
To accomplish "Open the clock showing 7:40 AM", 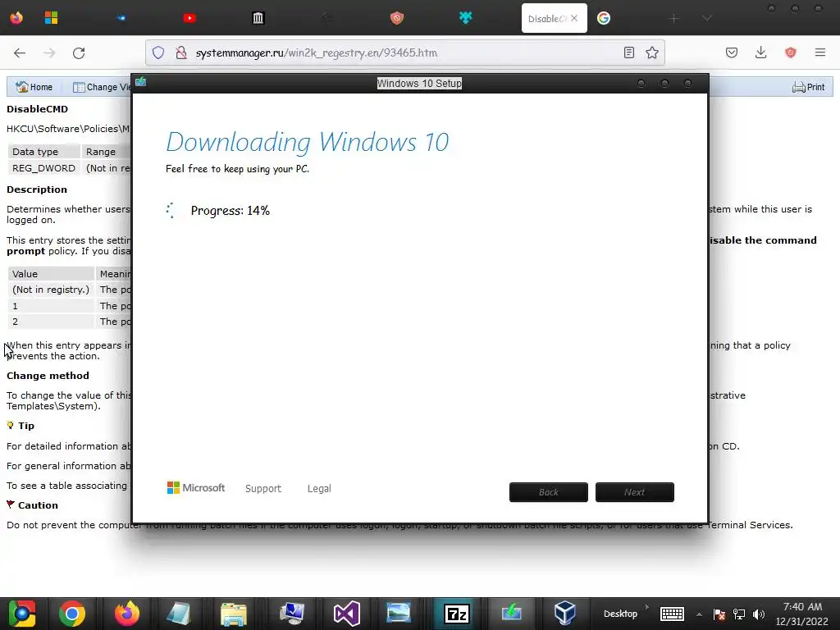I will [x=802, y=614].
